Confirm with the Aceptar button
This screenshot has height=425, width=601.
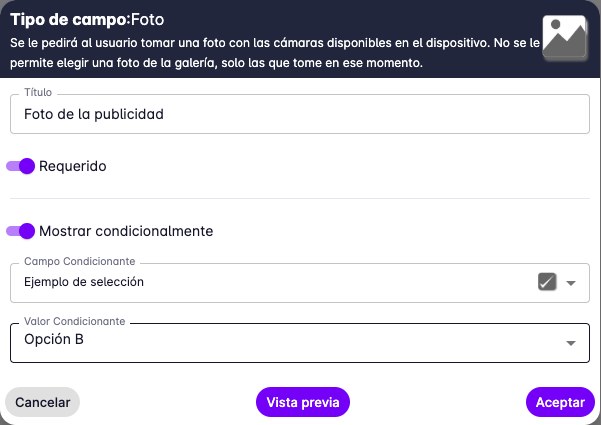click(560, 402)
